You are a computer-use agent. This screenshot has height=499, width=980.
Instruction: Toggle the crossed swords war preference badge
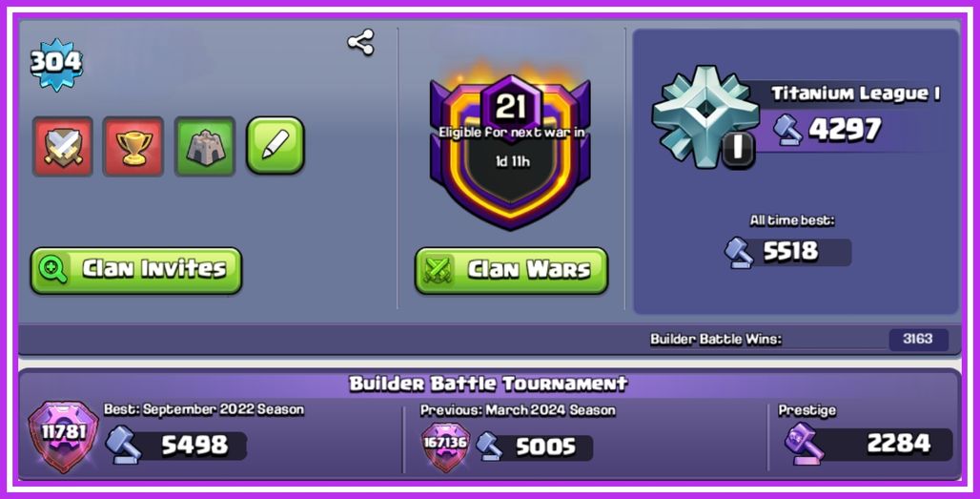coord(63,146)
